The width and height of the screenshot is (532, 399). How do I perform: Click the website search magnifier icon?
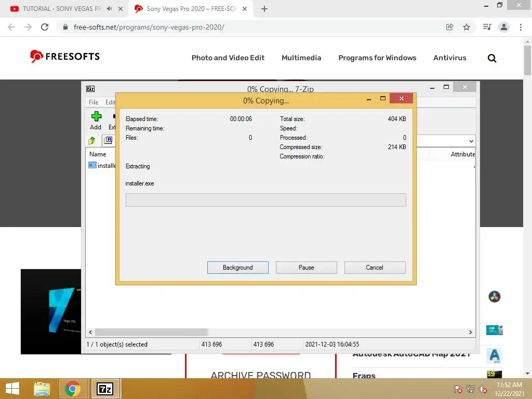492,58
